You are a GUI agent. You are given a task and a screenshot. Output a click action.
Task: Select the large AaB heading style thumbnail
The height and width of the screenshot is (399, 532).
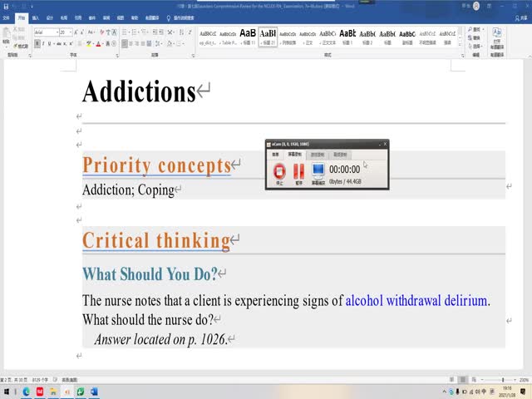tap(248, 35)
